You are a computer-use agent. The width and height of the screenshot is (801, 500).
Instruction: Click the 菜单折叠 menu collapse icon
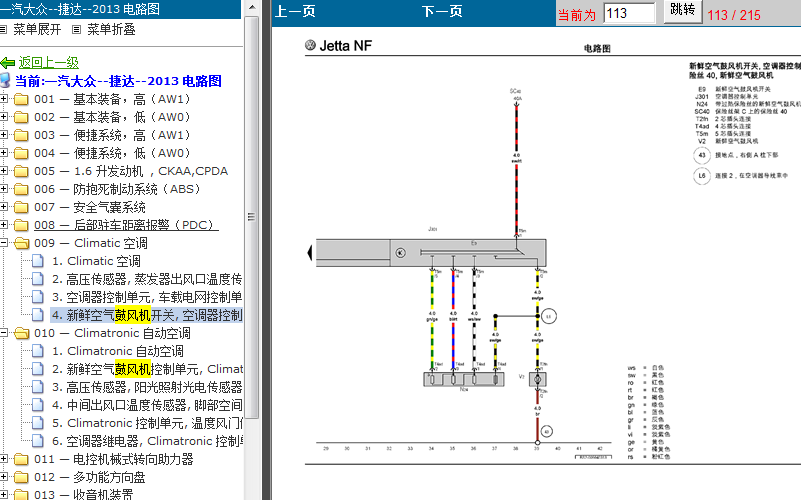coord(77,30)
